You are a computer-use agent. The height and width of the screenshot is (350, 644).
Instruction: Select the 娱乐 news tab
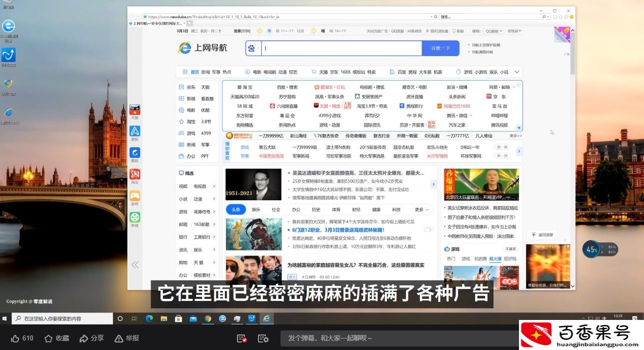pos(256,209)
